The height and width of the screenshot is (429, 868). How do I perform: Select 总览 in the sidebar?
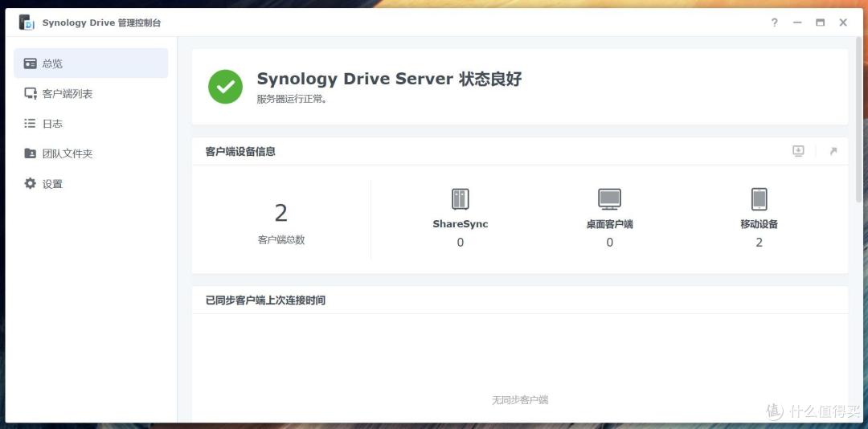(92, 63)
